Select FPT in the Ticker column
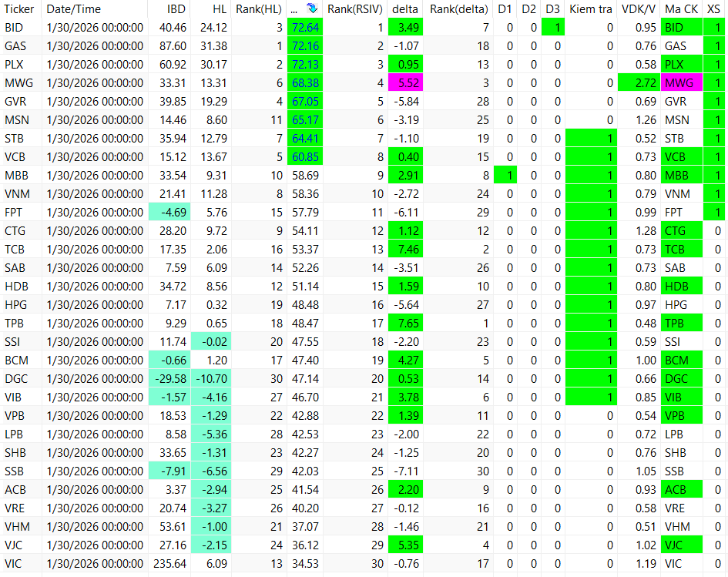The image size is (728, 577). [x=13, y=213]
